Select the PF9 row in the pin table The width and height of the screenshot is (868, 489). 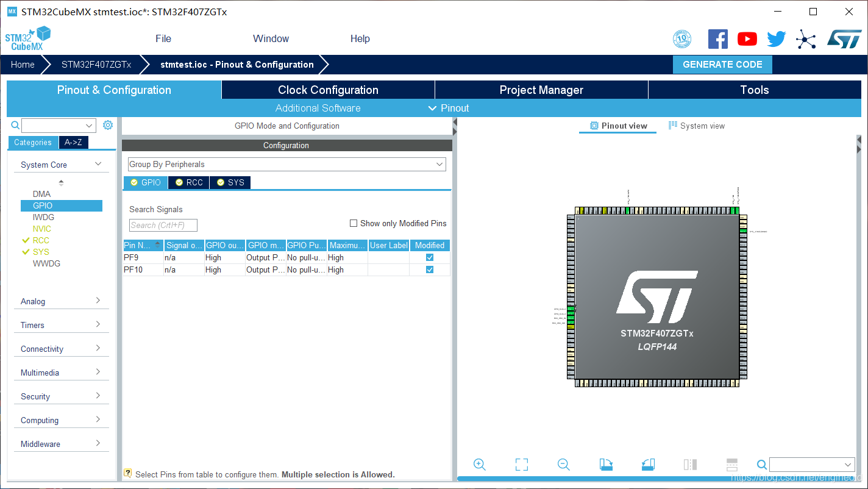click(286, 257)
